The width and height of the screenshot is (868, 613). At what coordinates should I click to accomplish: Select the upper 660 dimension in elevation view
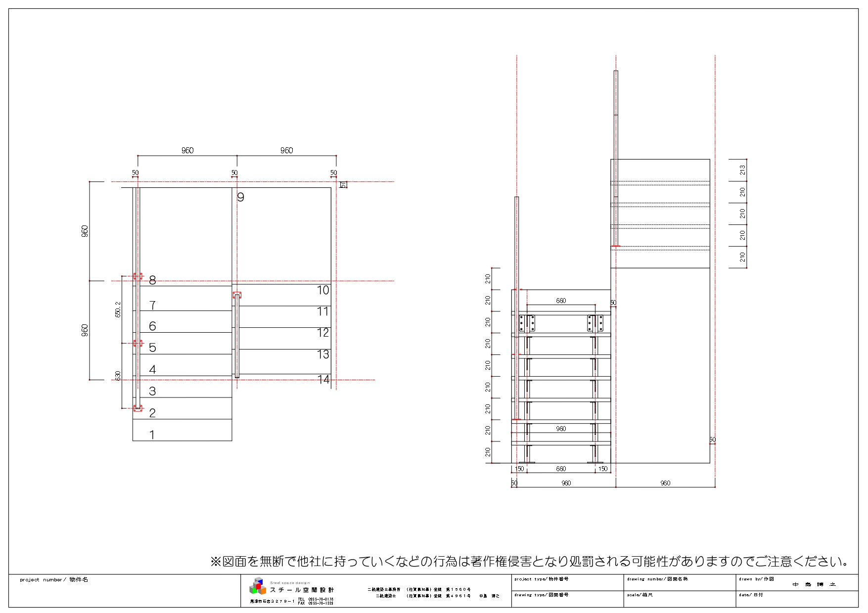(x=561, y=301)
